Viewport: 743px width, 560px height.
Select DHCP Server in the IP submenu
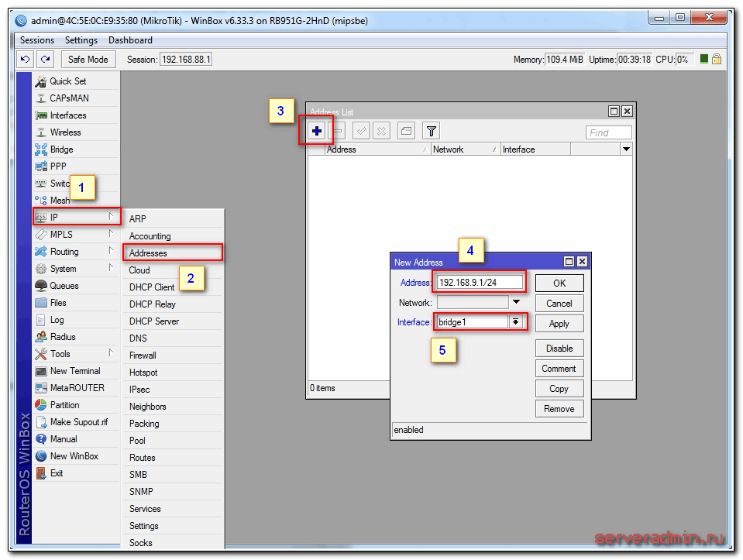tap(173, 321)
